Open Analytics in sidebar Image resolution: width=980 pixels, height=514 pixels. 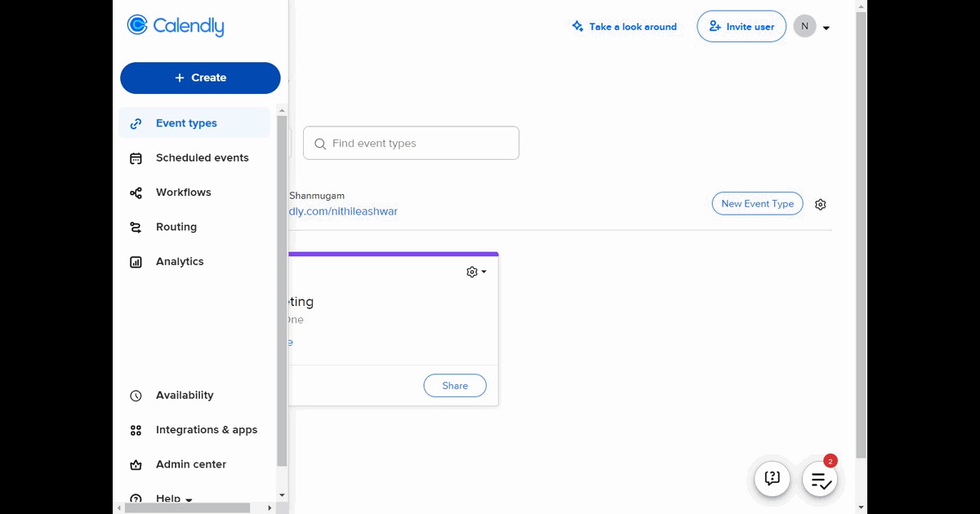click(194, 262)
